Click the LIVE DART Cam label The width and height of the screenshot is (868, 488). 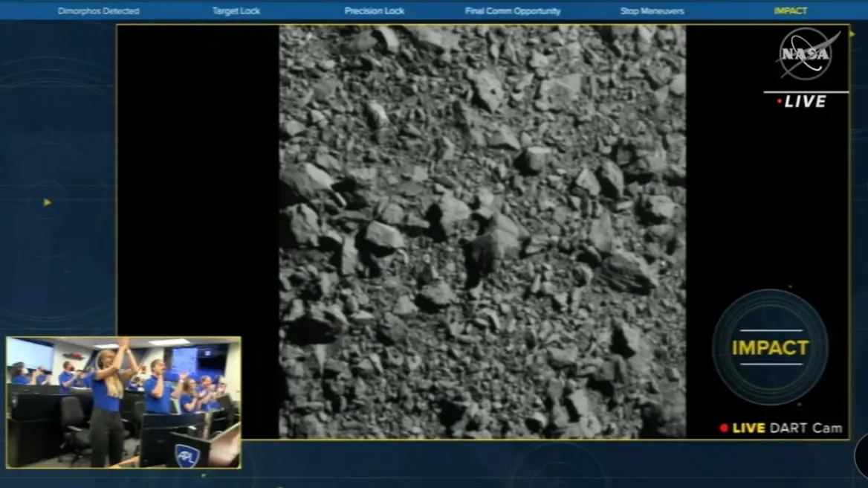click(787, 428)
